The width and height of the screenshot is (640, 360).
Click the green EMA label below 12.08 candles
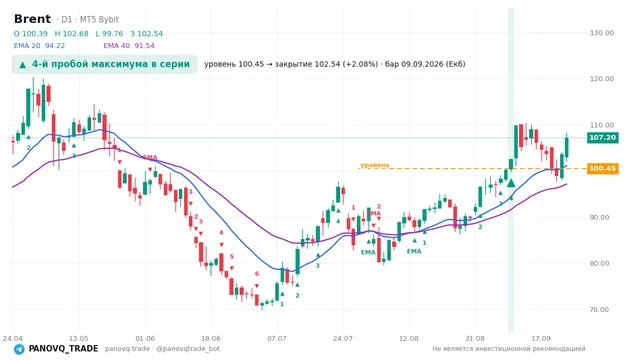coord(414,251)
